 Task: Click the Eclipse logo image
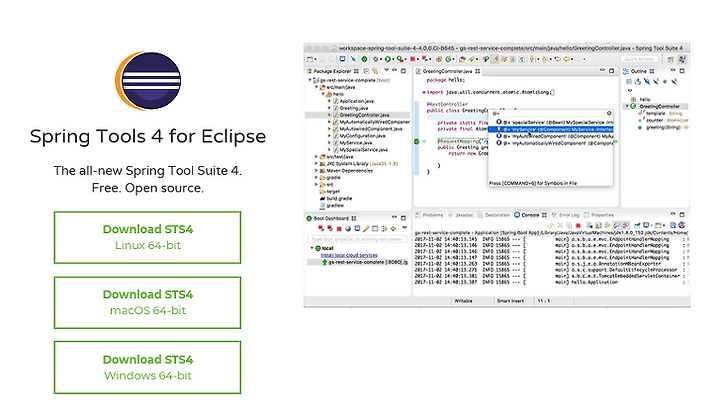(148, 80)
